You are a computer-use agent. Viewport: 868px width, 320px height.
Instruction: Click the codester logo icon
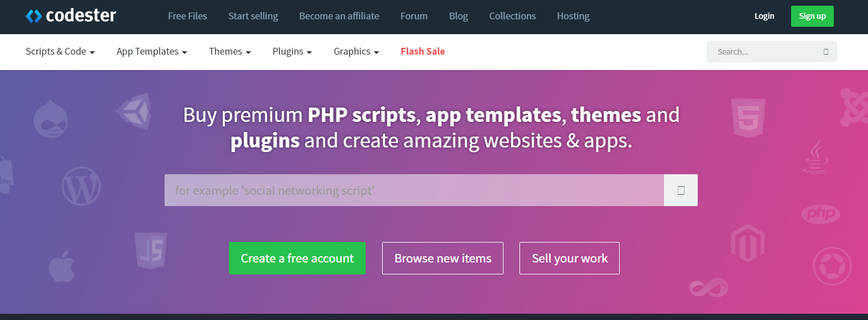click(x=34, y=16)
